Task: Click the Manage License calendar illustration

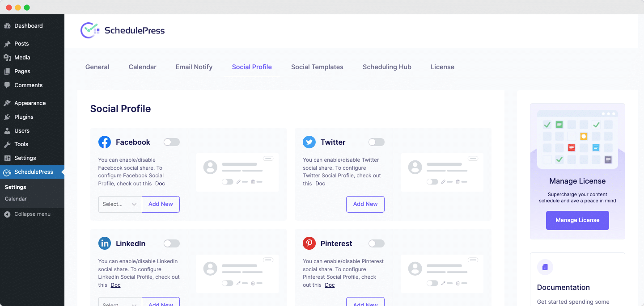Action: pyautogui.click(x=577, y=139)
